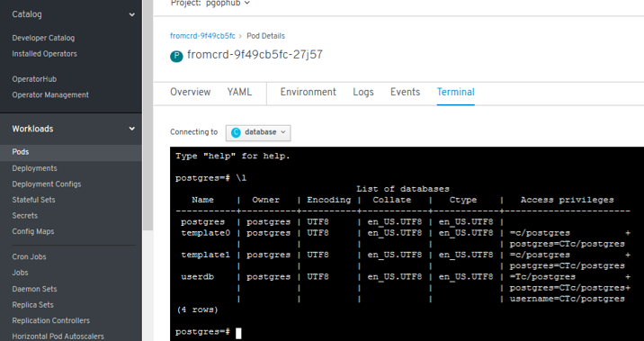Select the Terminal tab
The height and width of the screenshot is (341, 644).
[455, 92]
